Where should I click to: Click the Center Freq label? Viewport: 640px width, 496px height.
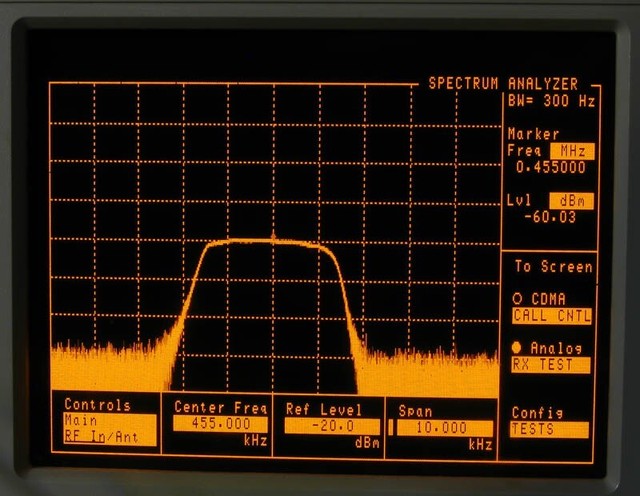[220, 407]
